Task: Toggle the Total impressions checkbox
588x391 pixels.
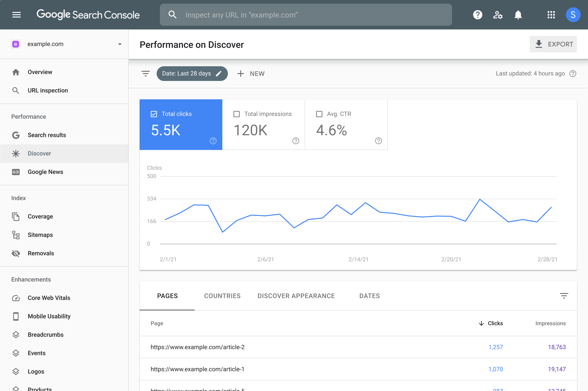Action: pyautogui.click(x=237, y=114)
